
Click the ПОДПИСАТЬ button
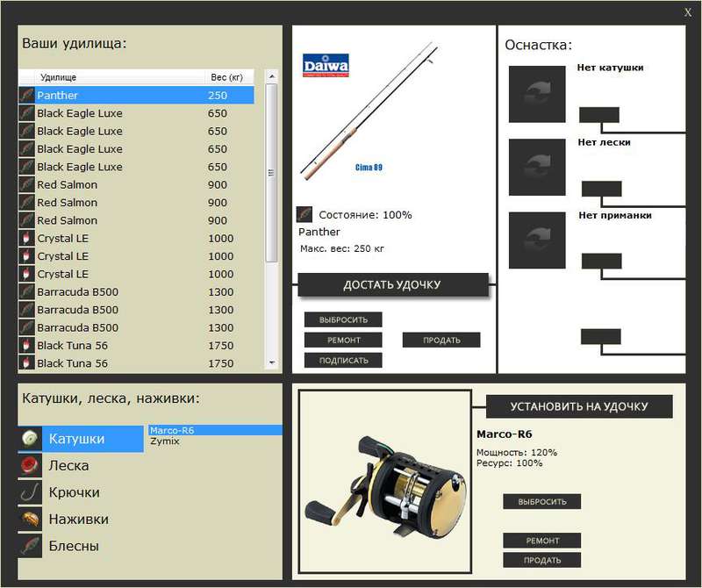tap(343, 360)
